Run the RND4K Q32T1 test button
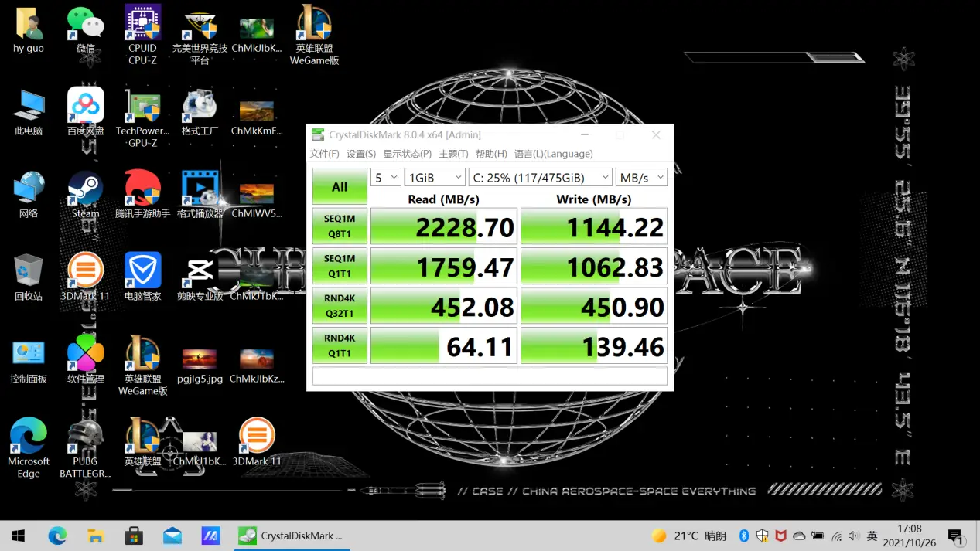 [x=340, y=307]
